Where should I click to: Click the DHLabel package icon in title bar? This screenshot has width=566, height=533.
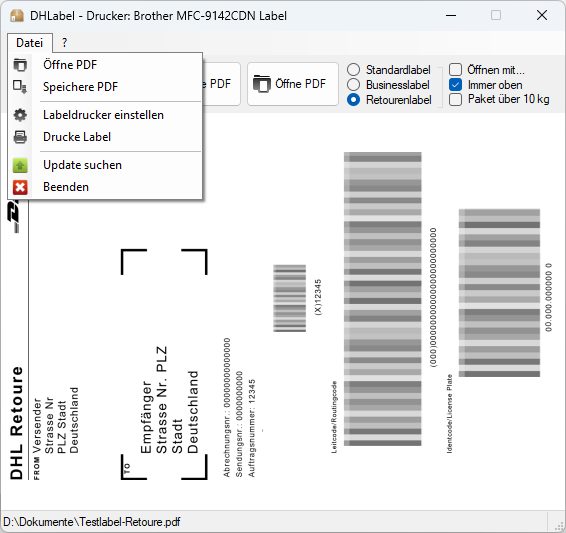[17, 16]
